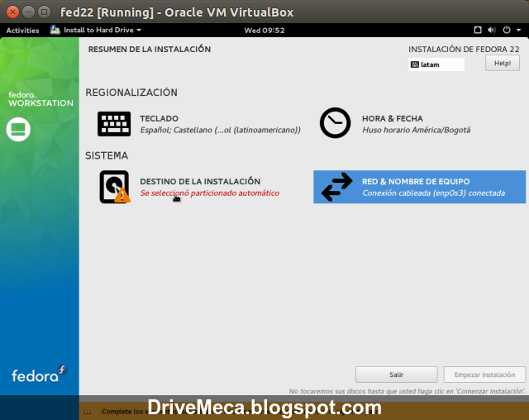Open the clock icon for Hora & Fecha
The image size is (529, 420).
(x=335, y=123)
